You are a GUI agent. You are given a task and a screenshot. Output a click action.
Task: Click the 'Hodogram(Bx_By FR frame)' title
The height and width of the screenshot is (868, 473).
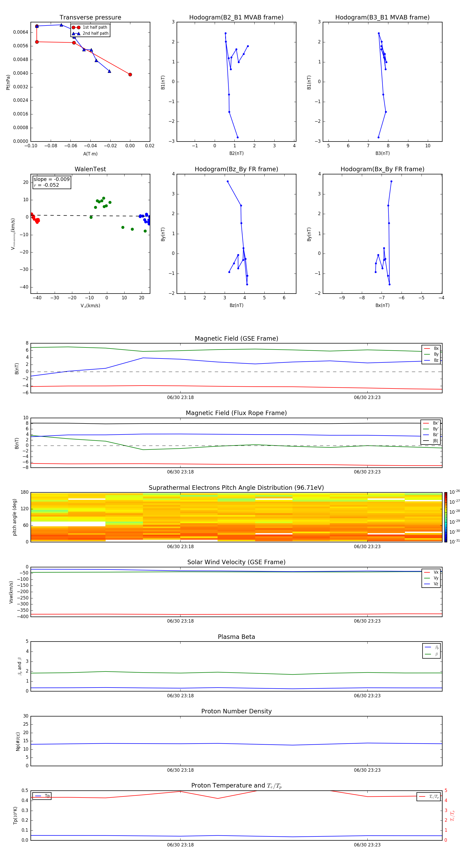[x=382, y=169]
